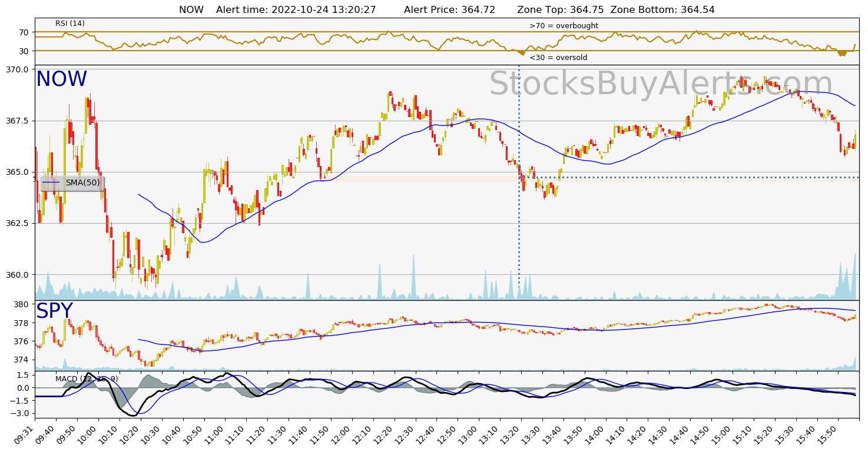Click the 09:31 time axis label
The image size is (868, 452).
[25, 436]
